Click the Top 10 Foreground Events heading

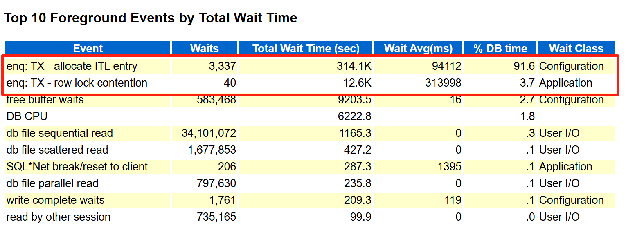[x=151, y=18]
